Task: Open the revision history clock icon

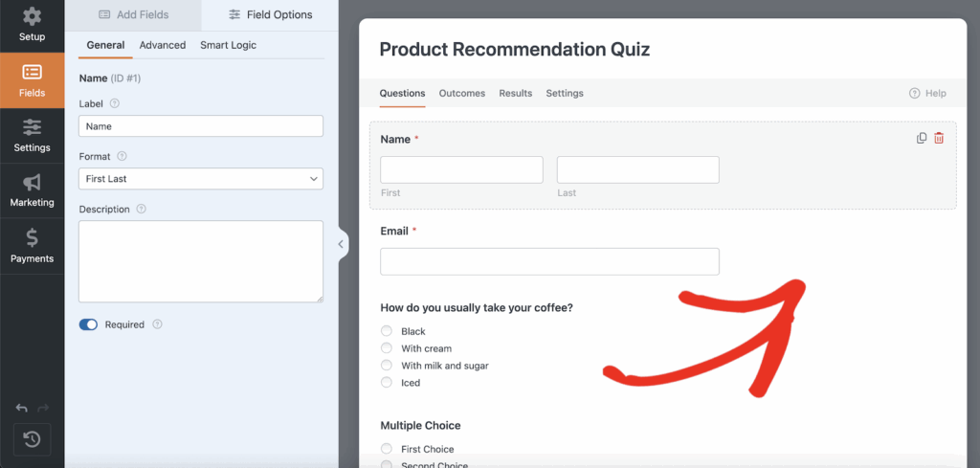Action: click(x=32, y=439)
